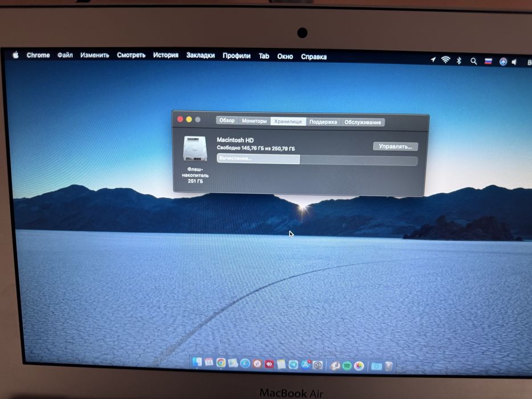Open Maps from the dock
The image size is (532, 399).
(233, 364)
